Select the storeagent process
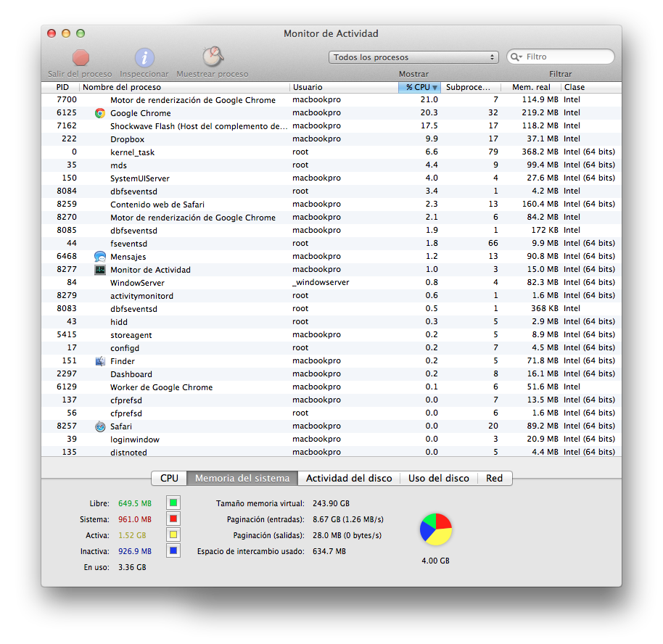The image size is (663, 644). (331, 335)
